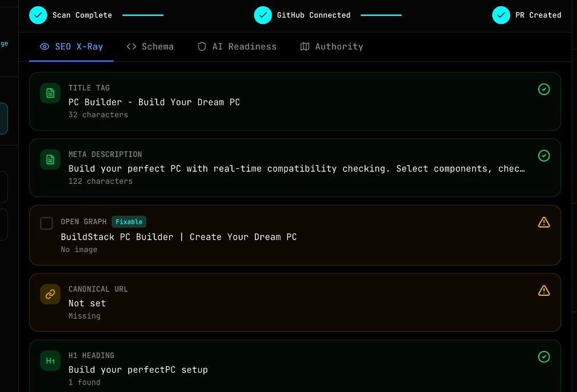Click the 'BuildStack PC Builder | Create Your Dream PC' text
Viewport: 577px width, 392px height.
pyautogui.click(x=179, y=237)
